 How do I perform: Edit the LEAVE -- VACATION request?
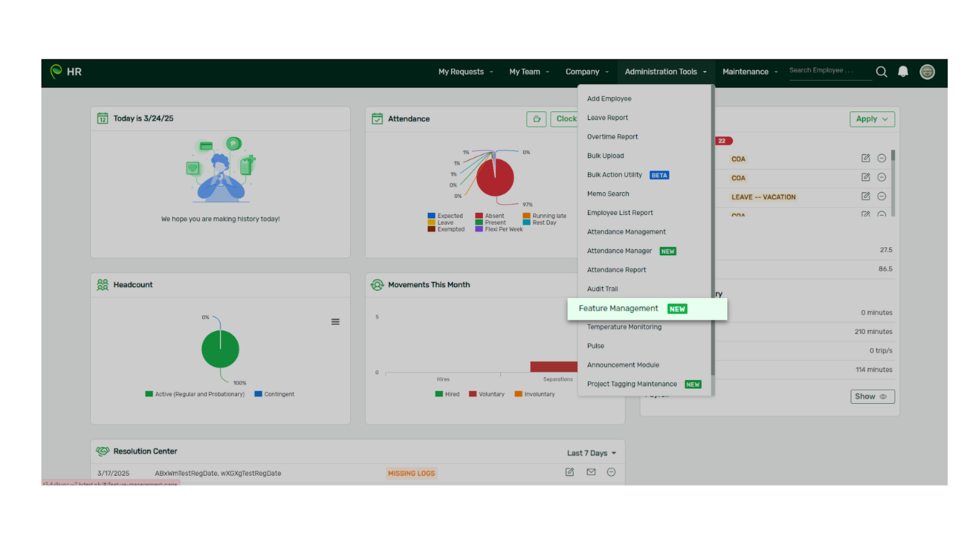point(866,196)
